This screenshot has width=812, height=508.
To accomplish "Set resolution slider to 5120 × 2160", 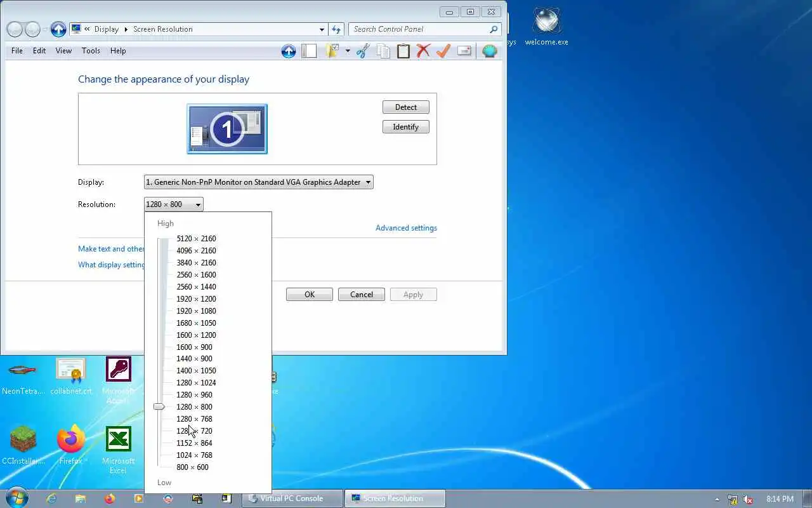I will [x=196, y=239].
